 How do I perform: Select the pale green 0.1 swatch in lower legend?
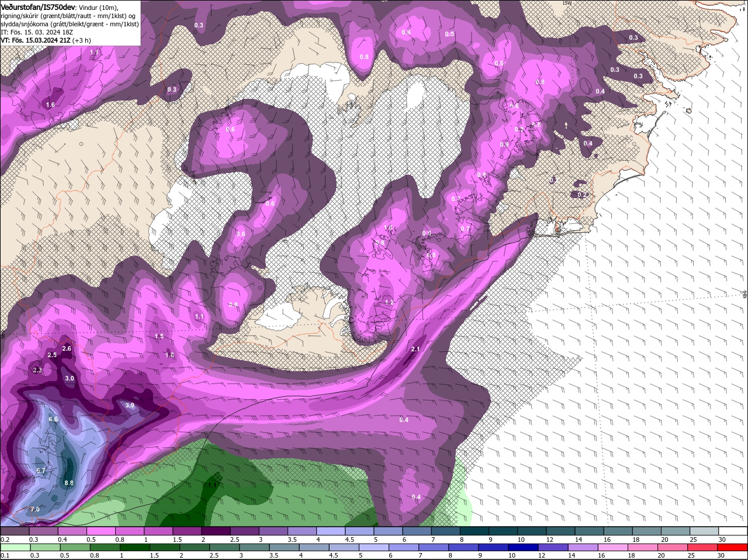[15, 547]
